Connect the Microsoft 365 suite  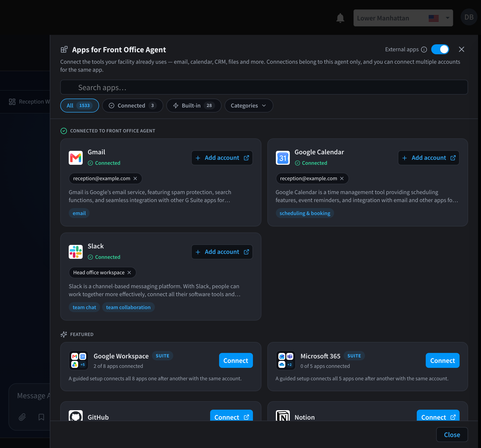click(x=442, y=360)
